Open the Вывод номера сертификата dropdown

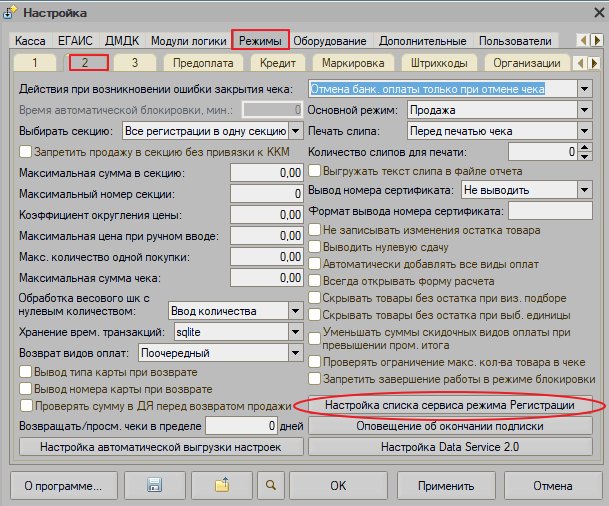coord(585,190)
